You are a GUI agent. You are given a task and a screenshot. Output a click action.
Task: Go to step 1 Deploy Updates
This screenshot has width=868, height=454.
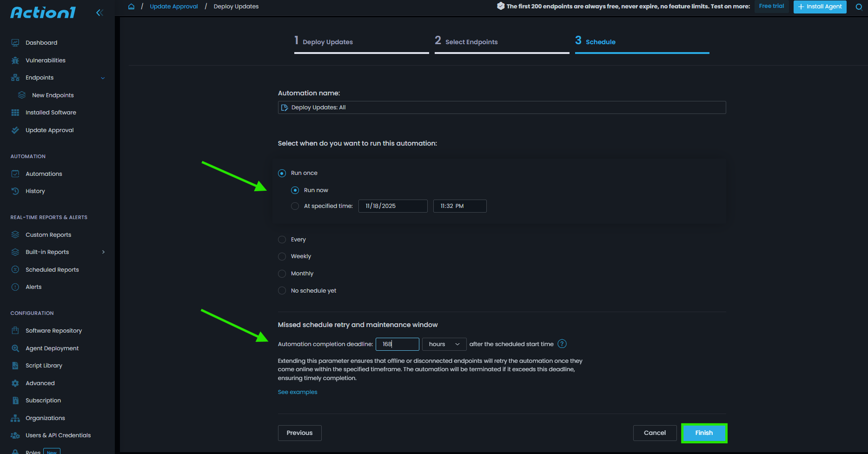[x=327, y=42]
